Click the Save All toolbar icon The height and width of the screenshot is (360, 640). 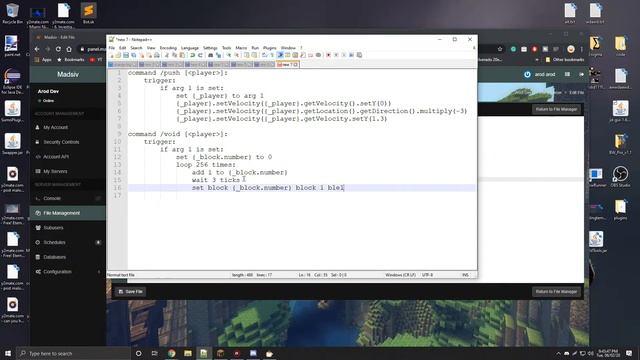133,55
